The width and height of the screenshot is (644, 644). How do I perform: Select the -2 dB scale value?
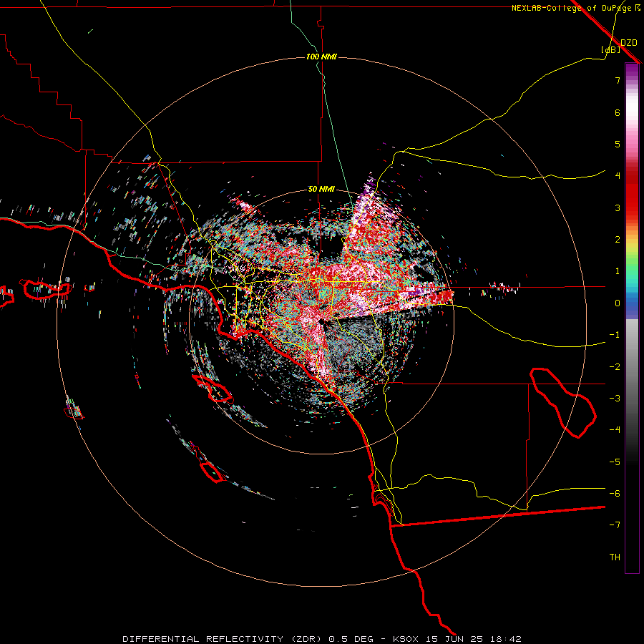click(615, 367)
